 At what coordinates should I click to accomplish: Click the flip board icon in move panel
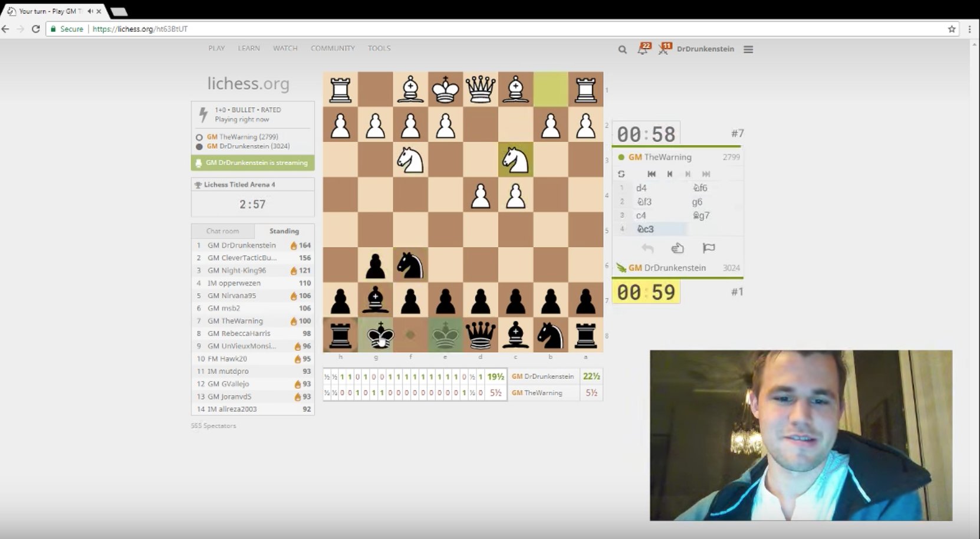(621, 174)
